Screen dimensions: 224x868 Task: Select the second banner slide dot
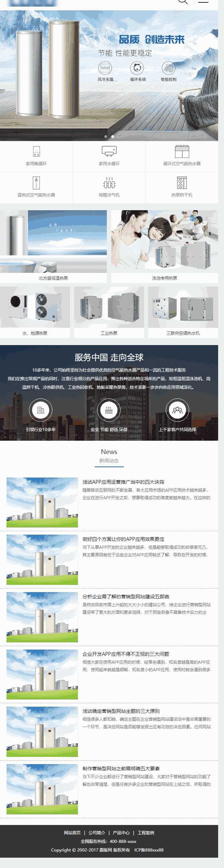(x=113, y=137)
